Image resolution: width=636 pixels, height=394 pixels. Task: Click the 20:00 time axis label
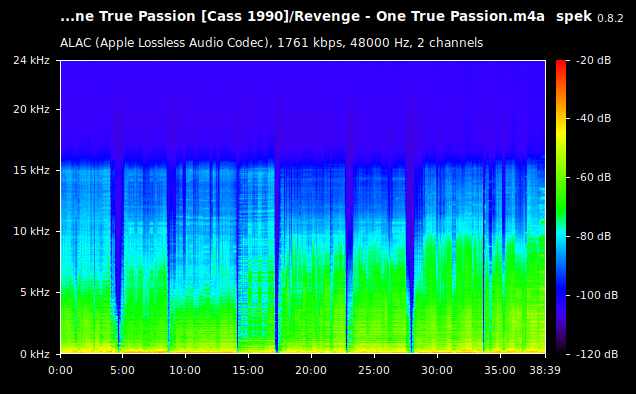click(x=311, y=370)
